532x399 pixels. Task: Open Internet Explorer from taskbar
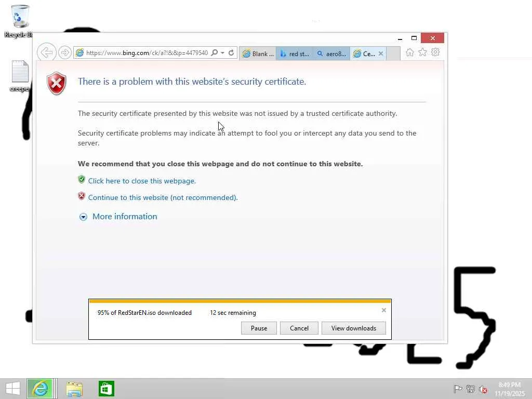[x=40, y=389]
